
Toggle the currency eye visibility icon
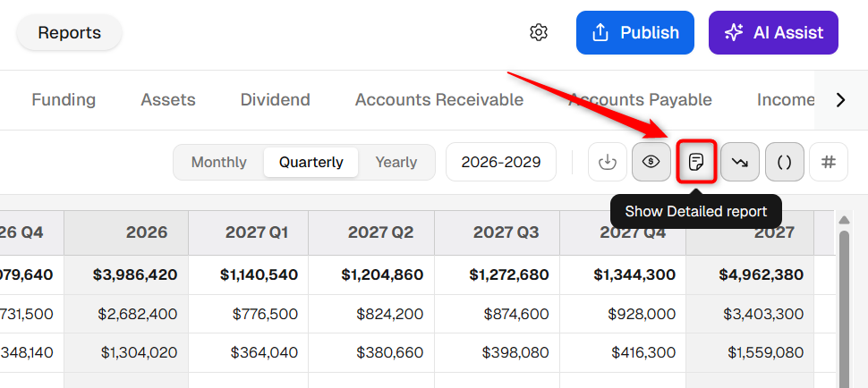651,162
